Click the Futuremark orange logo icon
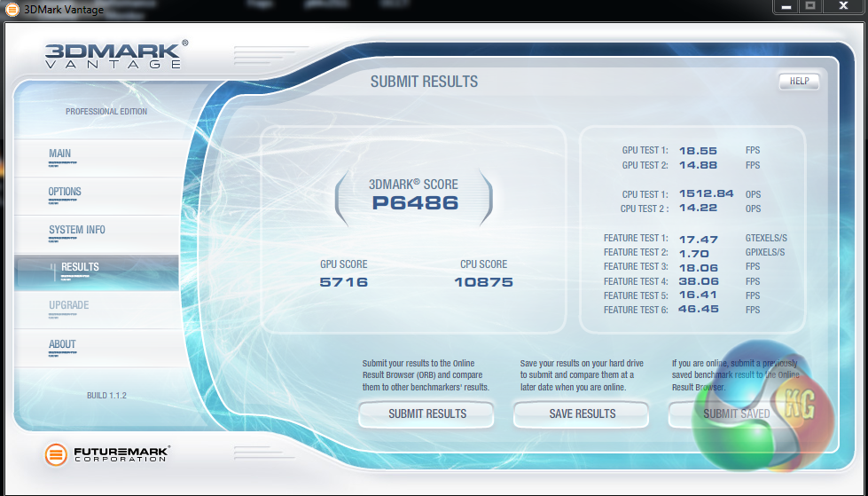The width and height of the screenshot is (868, 496). (56, 455)
